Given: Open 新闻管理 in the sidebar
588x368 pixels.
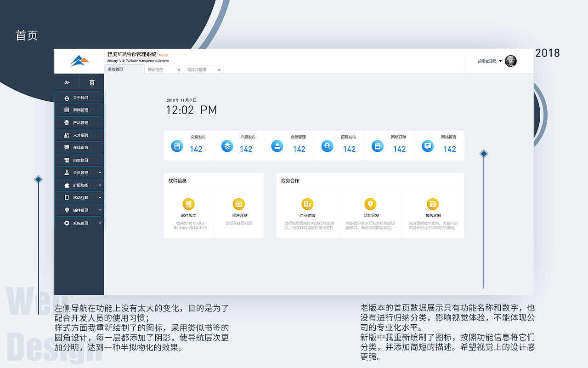Looking at the screenshot, I should pyautogui.click(x=79, y=110).
